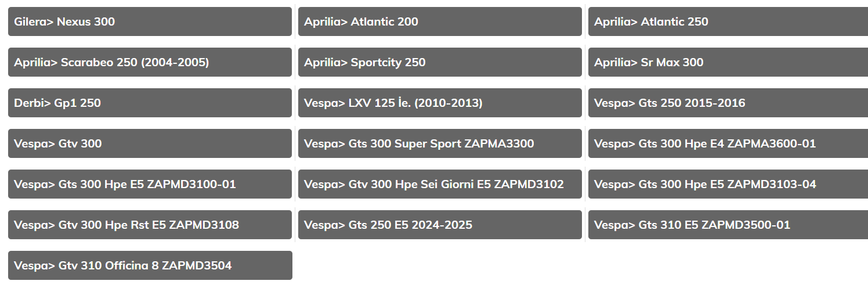Choose Vespa Gts 300 Hpe E5 ZAPMD3100-01

150,184
